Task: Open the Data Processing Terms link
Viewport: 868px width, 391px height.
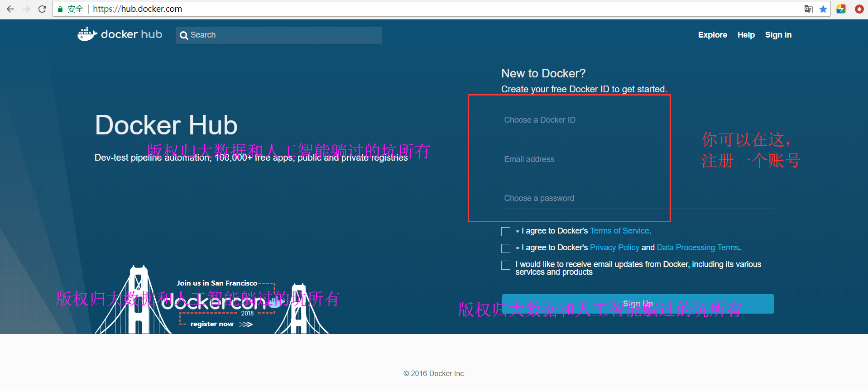Action: (x=698, y=248)
